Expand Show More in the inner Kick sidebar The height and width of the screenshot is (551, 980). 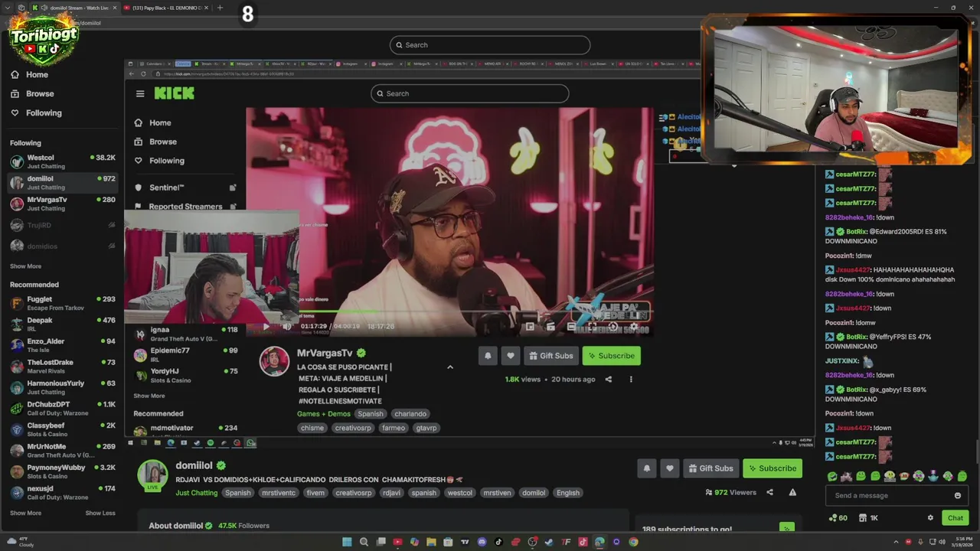pos(149,396)
